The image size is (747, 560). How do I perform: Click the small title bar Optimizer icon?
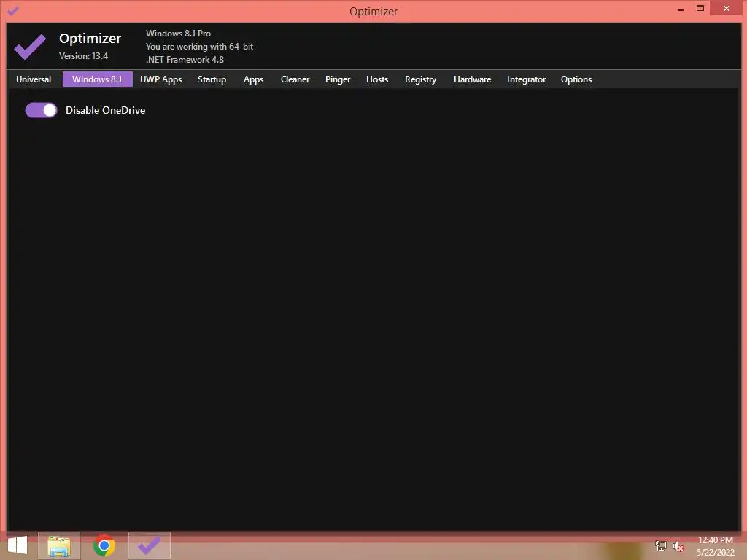[13, 10]
